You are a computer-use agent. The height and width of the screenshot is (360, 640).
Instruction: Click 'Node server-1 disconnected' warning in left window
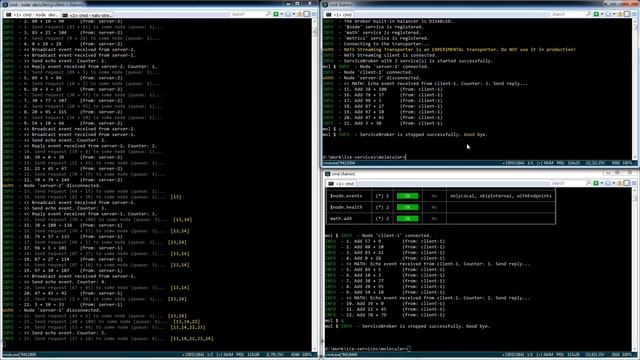(x=62, y=310)
